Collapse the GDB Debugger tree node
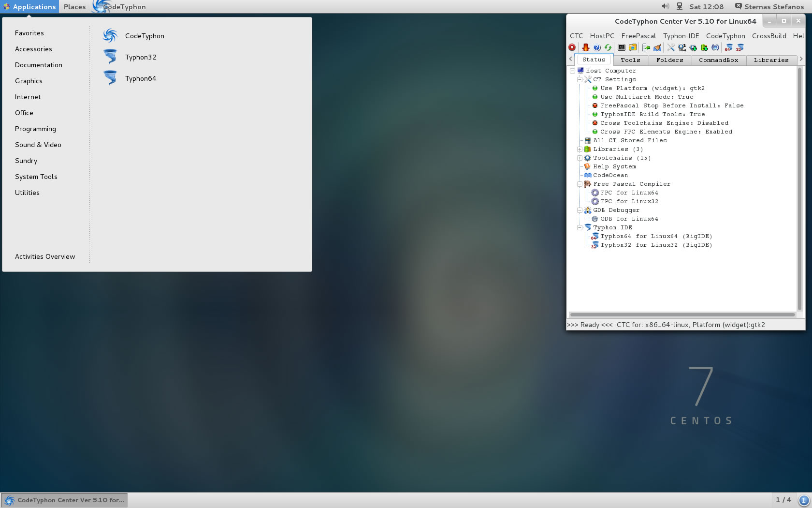The width and height of the screenshot is (812, 508). pos(580,210)
